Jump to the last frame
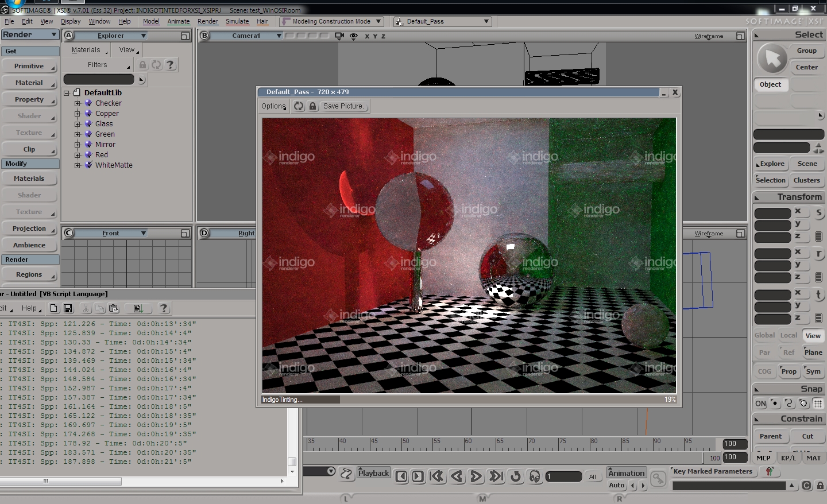The height and width of the screenshot is (504, 827). coord(496,476)
